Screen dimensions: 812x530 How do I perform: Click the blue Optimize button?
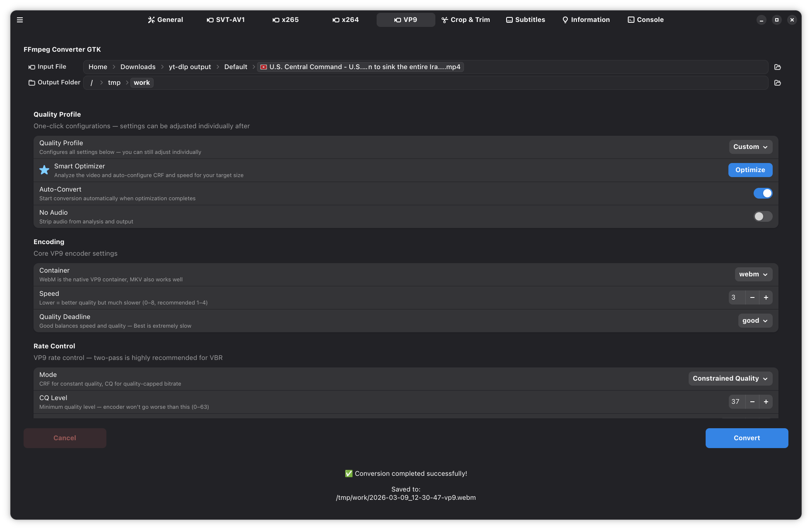pyautogui.click(x=750, y=170)
